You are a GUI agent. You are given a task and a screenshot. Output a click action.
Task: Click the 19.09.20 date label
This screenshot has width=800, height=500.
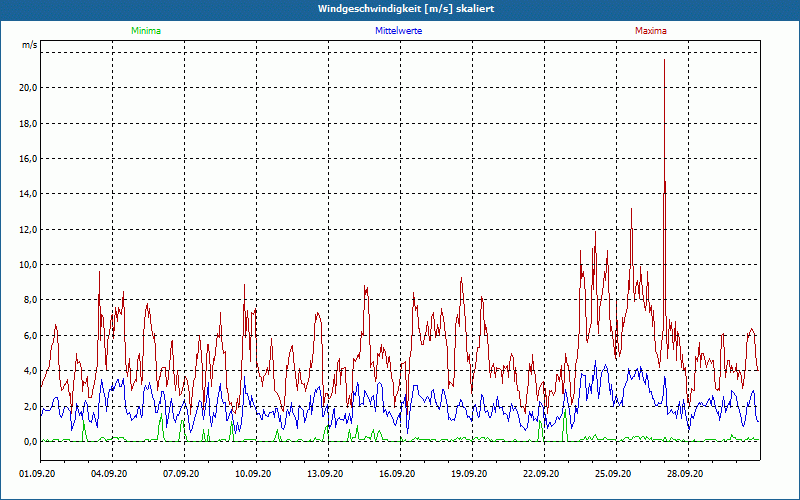pos(469,474)
